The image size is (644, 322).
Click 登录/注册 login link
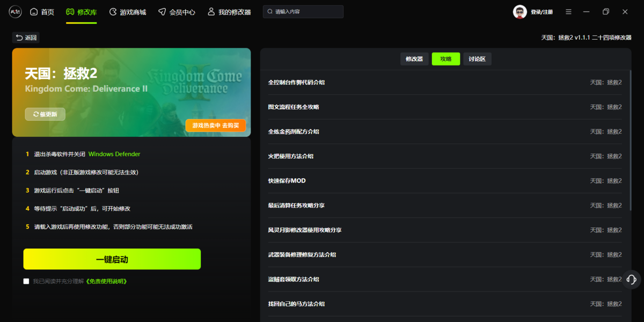[541, 12]
